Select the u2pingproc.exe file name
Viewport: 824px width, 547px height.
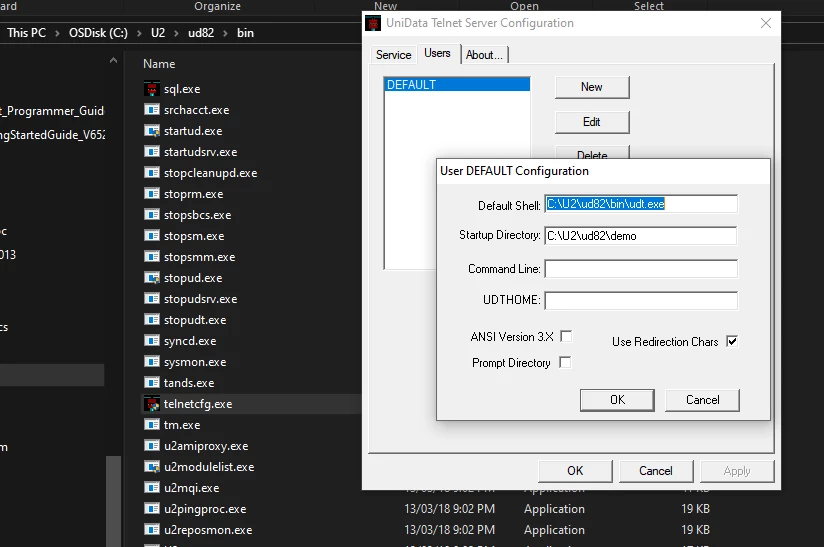pyautogui.click(x=205, y=509)
